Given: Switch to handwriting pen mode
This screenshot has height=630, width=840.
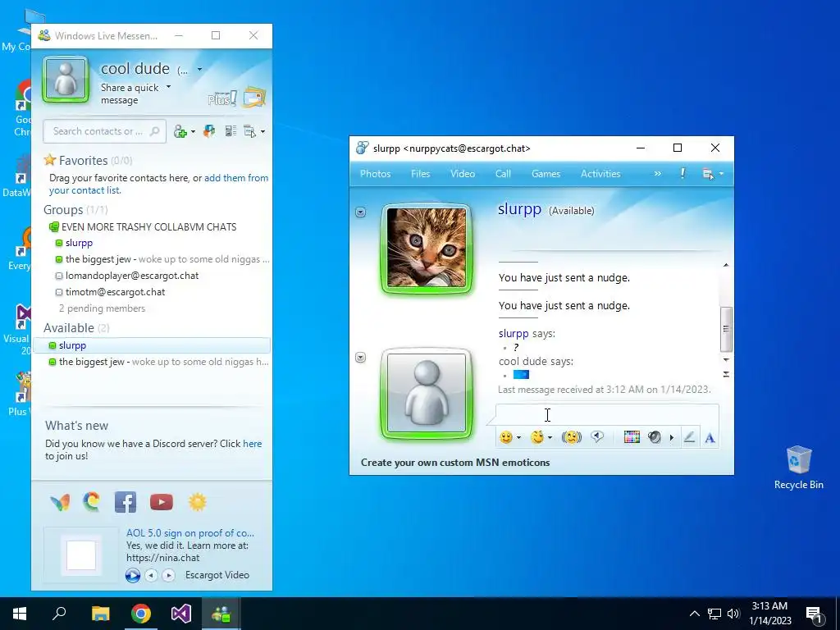Looking at the screenshot, I should pos(689,438).
